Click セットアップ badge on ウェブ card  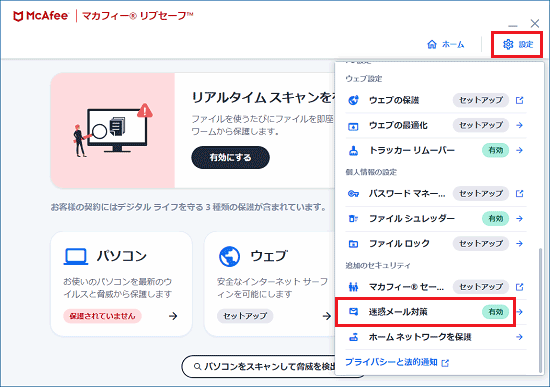point(245,316)
